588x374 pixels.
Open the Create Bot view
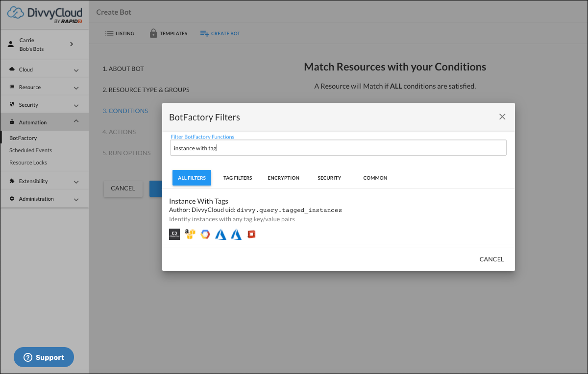click(x=220, y=34)
